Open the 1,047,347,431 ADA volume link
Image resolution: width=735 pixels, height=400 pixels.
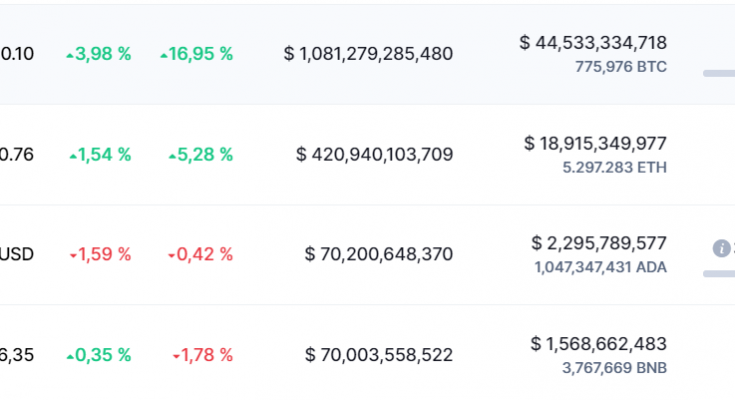click(600, 267)
